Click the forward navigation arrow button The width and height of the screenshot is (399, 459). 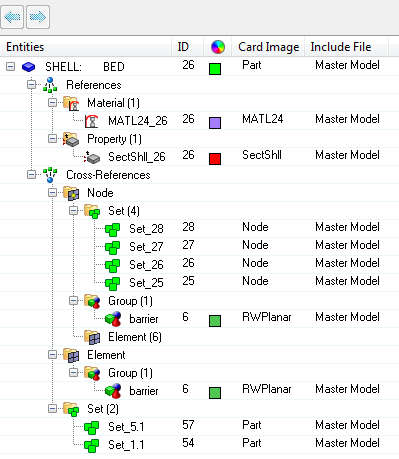38,17
